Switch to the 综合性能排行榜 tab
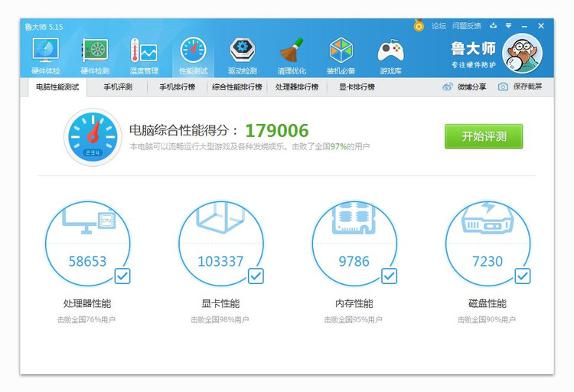Image resolution: width=574 pixels, height=392 pixels. pyautogui.click(x=236, y=87)
